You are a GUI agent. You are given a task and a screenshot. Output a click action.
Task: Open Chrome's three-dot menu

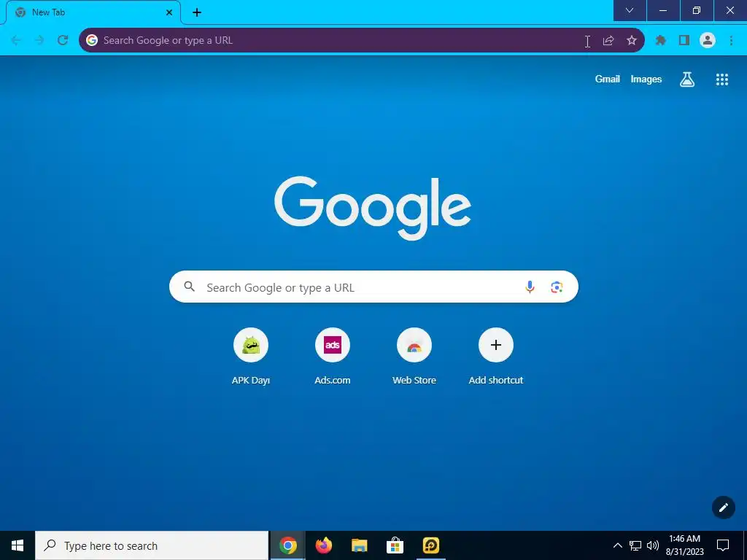[731, 41]
